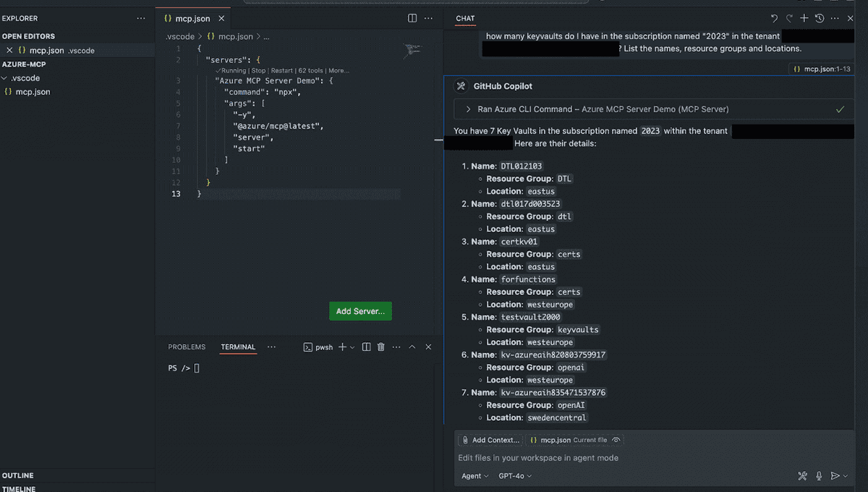This screenshot has width=868, height=492.
Task: Click line number 13 in the editor gutter
Action: [176, 194]
